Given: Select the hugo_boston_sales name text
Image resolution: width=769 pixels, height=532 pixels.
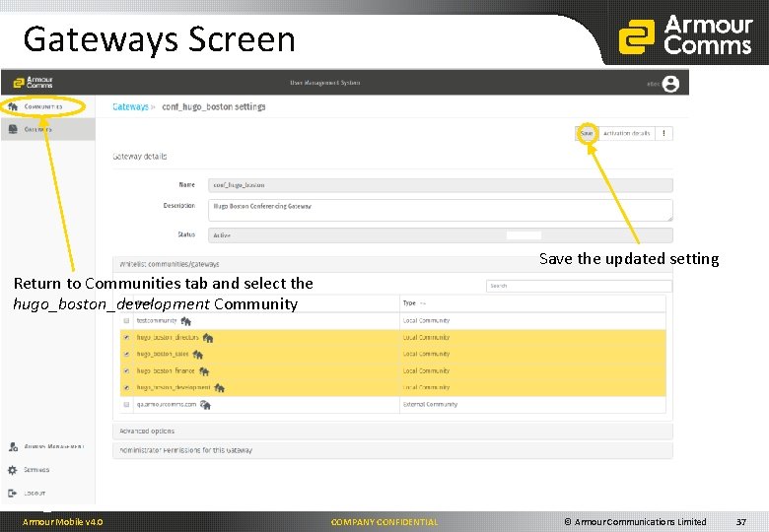Looking at the screenshot, I should (x=163, y=354).
